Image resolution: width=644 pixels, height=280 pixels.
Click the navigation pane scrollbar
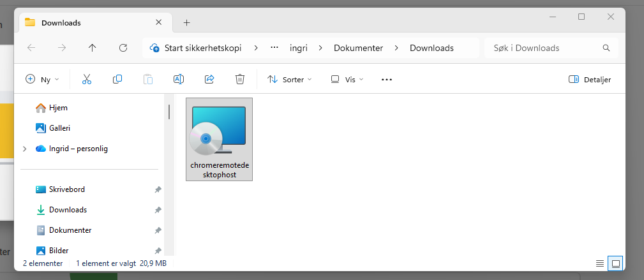click(168, 112)
